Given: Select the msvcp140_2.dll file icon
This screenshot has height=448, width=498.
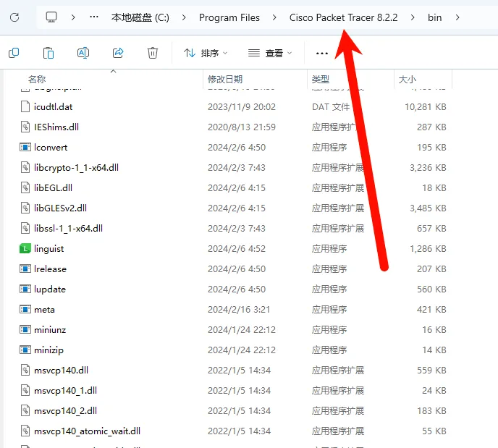Looking at the screenshot, I should [x=25, y=411].
